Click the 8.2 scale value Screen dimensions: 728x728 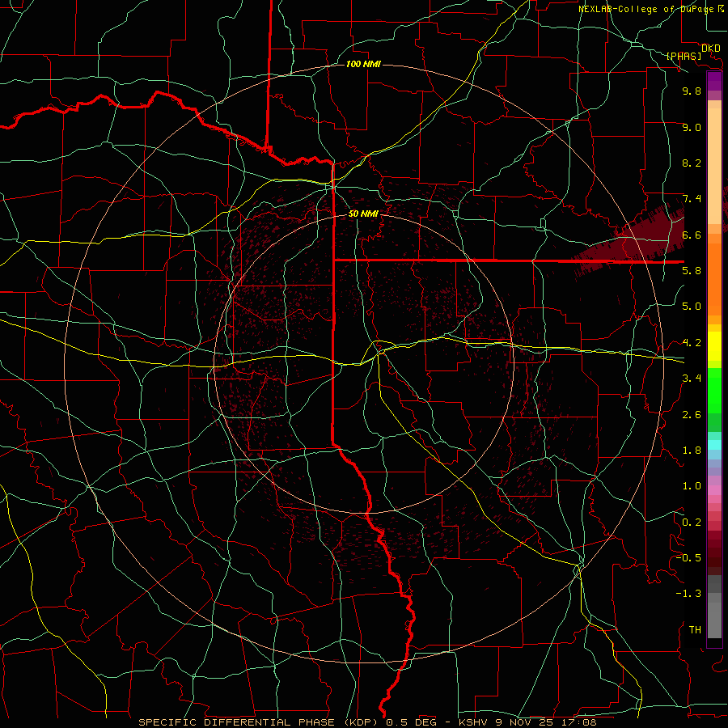[x=692, y=163]
